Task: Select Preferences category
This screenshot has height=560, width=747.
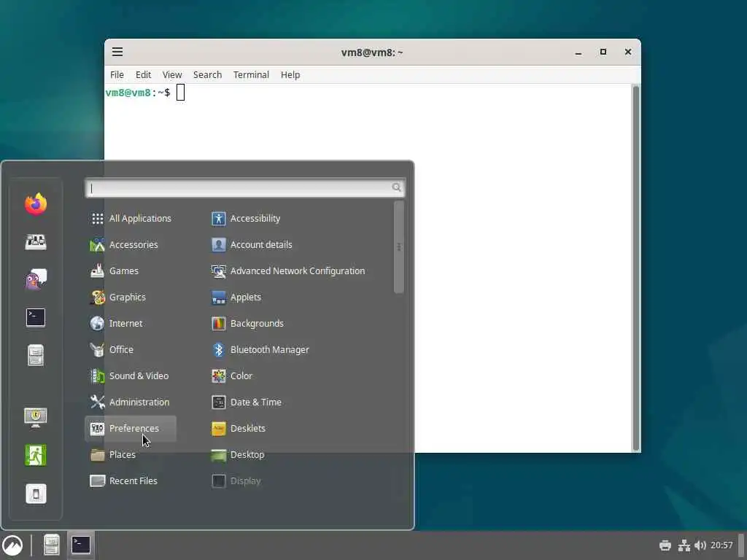Action: tap(131, 428)
